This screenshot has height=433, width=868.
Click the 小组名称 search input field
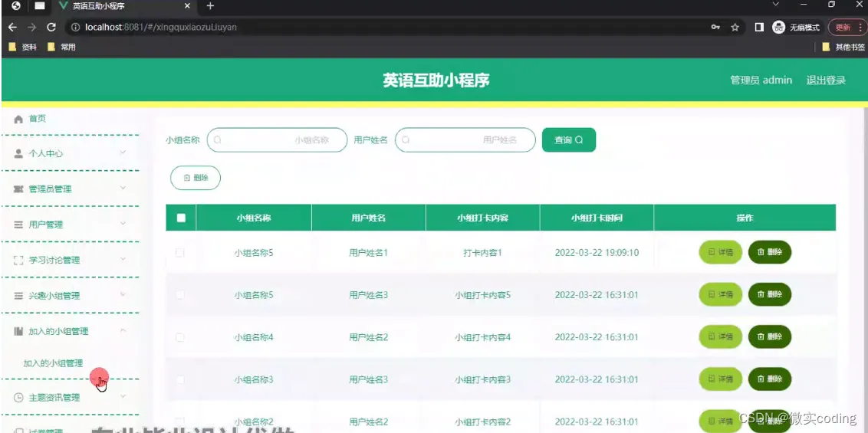pos(277,140)
